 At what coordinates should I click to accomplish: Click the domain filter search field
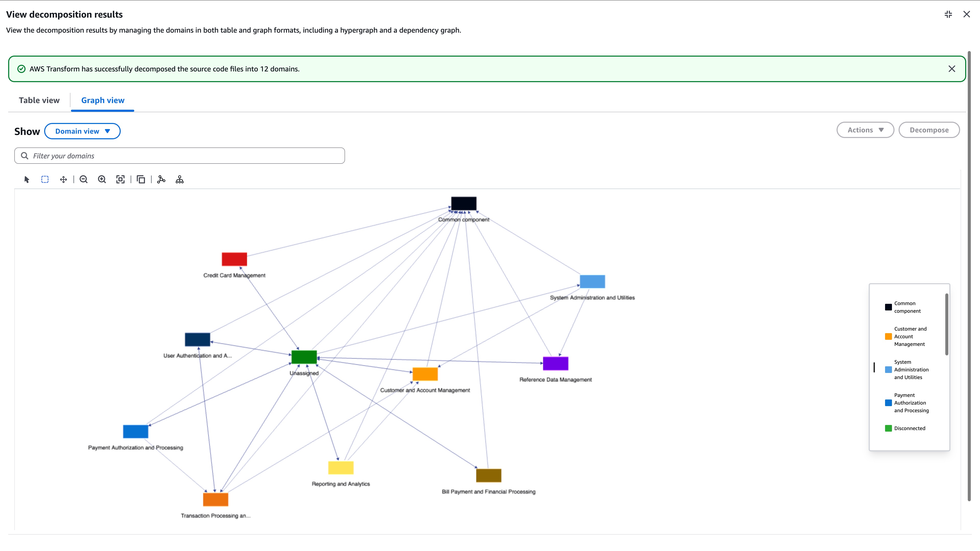click(179, 156)
